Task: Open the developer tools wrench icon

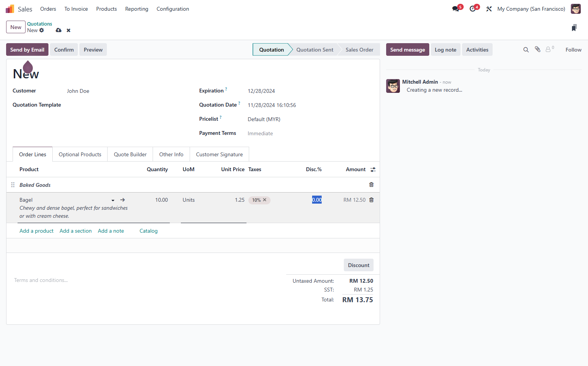Action: [x=489, y=9]
